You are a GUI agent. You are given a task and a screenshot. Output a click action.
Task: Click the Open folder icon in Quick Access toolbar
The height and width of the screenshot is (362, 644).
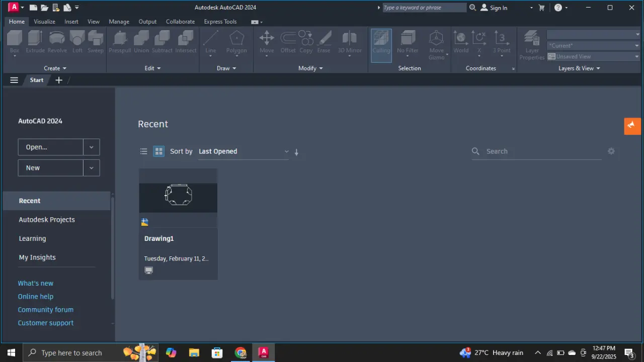44,8
